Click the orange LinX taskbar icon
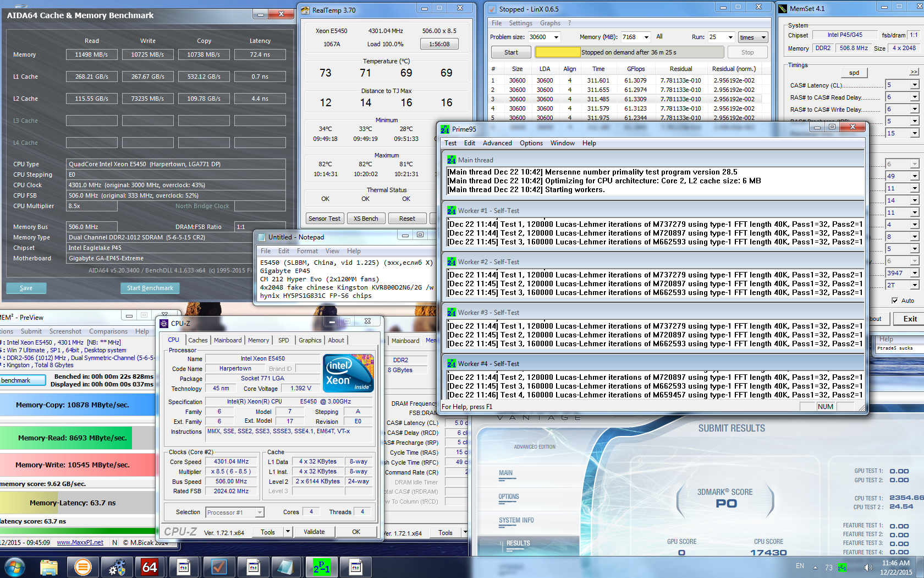924x578 pixels. click(x=83, y=566)
